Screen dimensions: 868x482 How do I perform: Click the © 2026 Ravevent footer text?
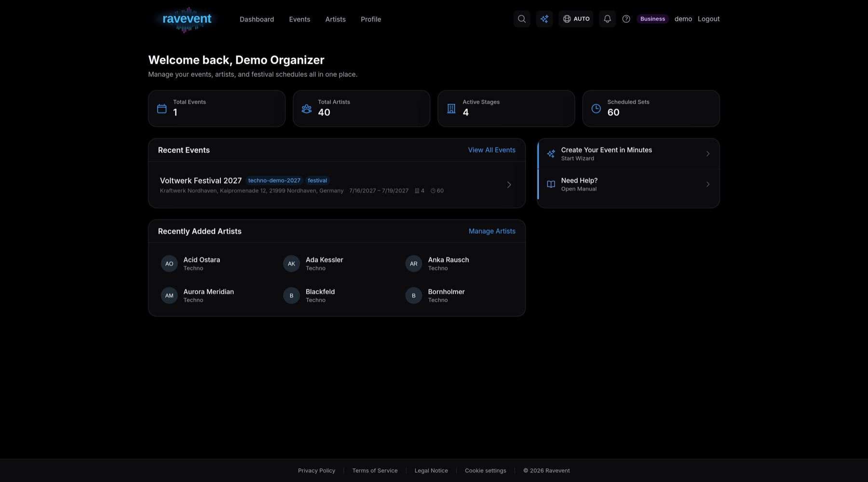click(546, 470)
